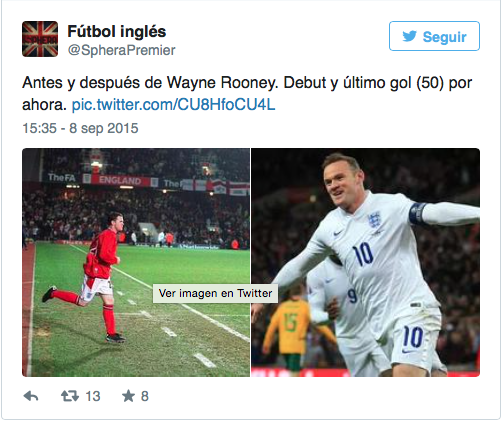Click the favorite star icon
This screenshot has width=501, height=421.
128,396
